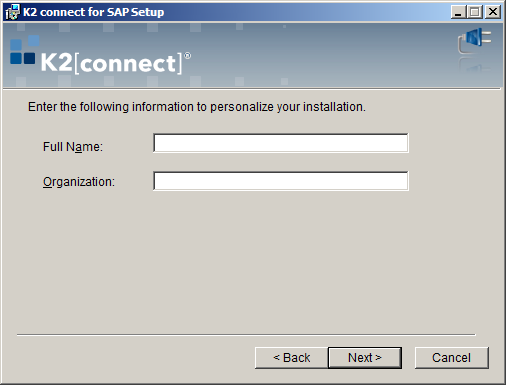Click into the Full Name text field
The height and width of the screenshot is (385, 506).
(x=281, y=143)
